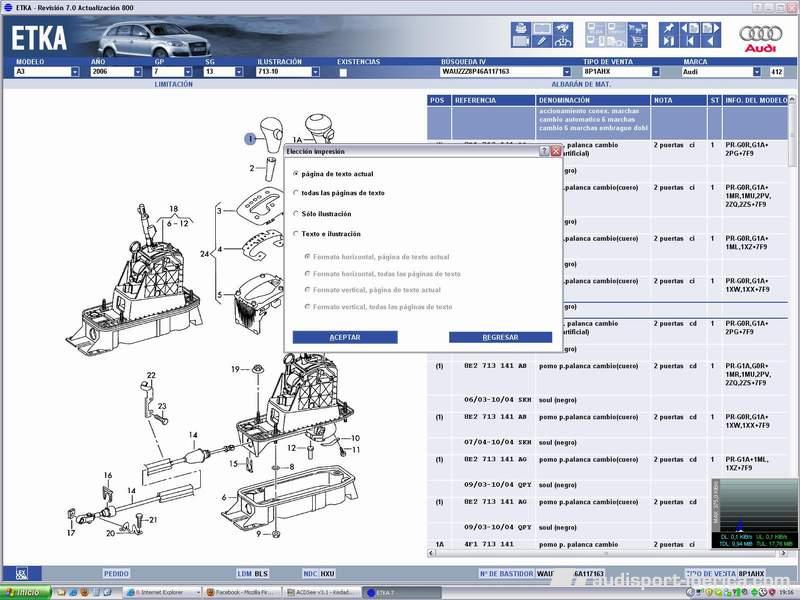800x600 pixels.
Task: Click the ALBARÁN DE MAT. label
Action: (x=581, y=84)
